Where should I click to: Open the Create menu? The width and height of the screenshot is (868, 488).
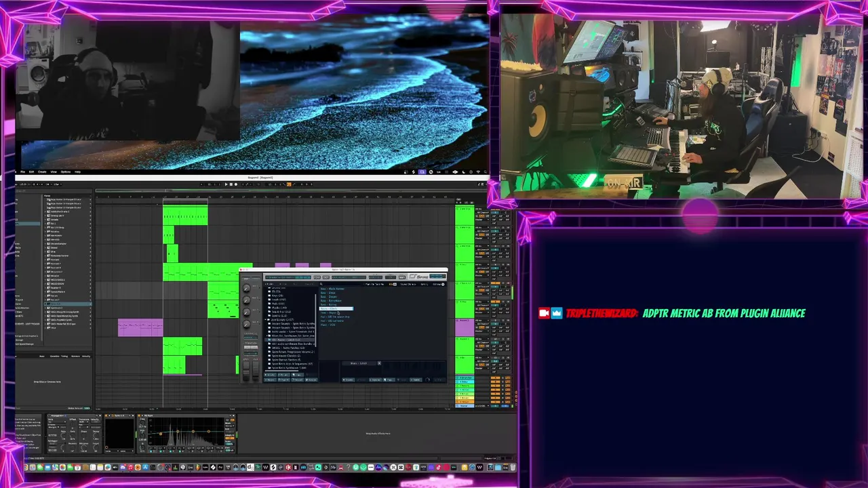[42, 171]
